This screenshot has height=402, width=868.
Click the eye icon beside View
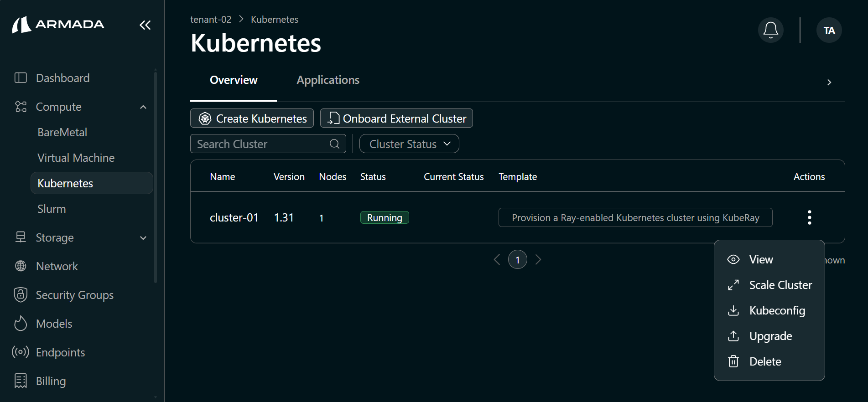point(733,259)
